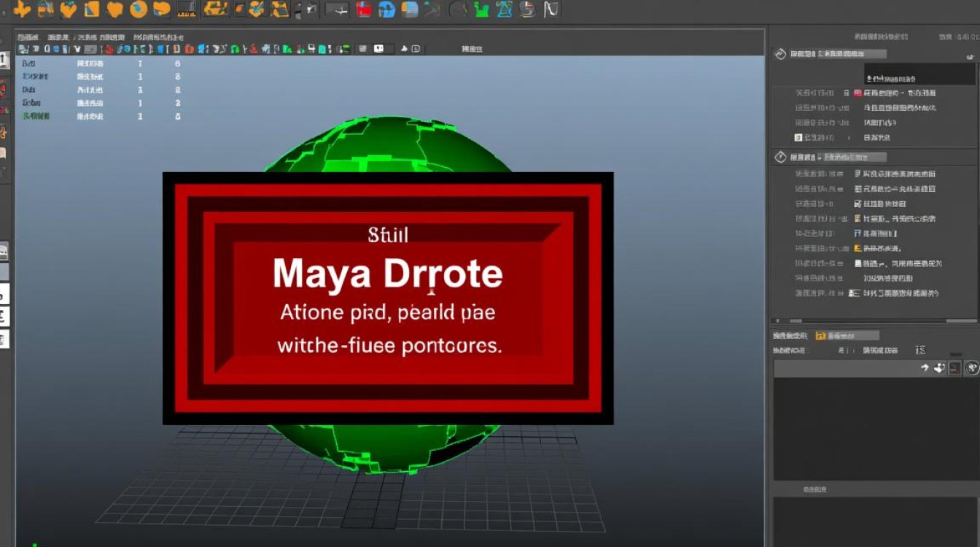Click the orange folder icon in the lower right panel
Screen dimensions: 980x547
(x=820, y=335)
